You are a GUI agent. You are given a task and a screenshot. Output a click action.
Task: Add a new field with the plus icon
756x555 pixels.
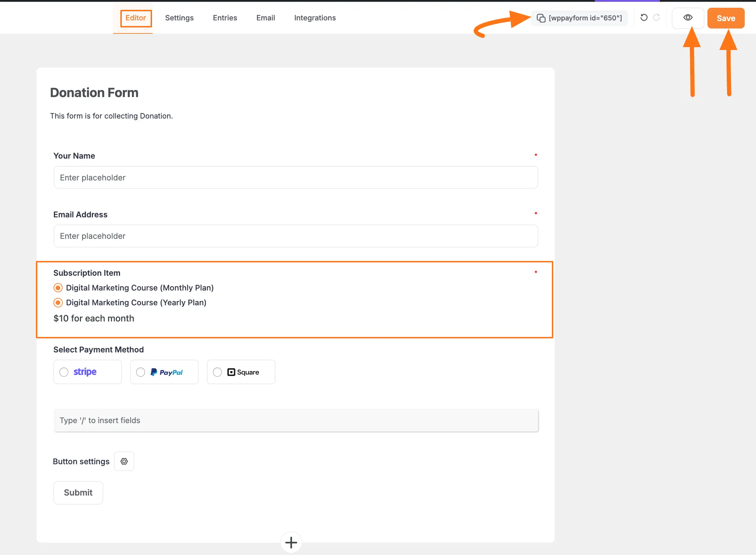pyautogui.click(x=291, y=542)
